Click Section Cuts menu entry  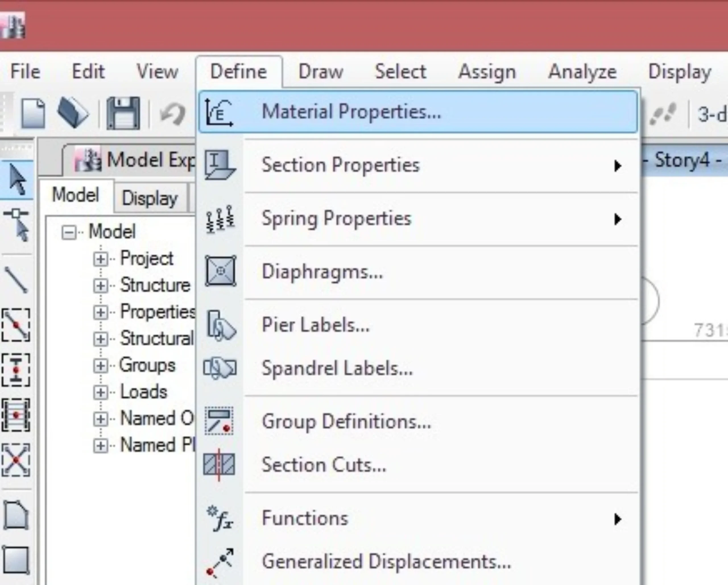(324, 465)
